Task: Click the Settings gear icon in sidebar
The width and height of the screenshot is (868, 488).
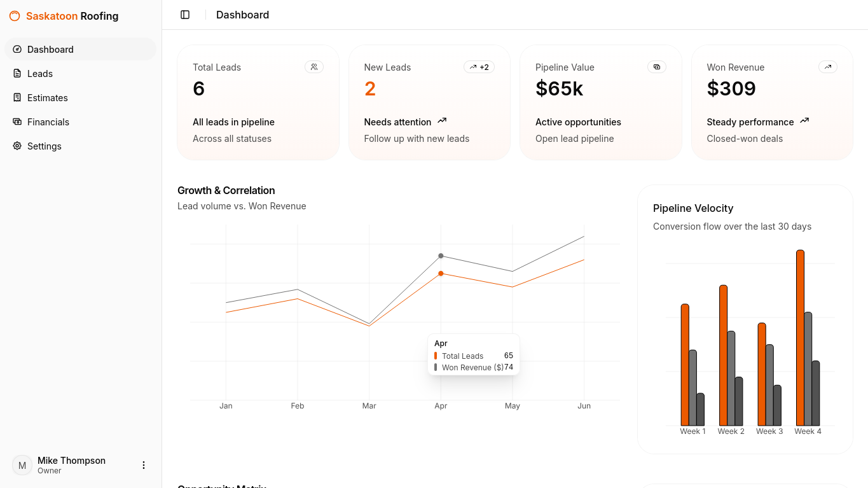Action: (x=17, y=146)
